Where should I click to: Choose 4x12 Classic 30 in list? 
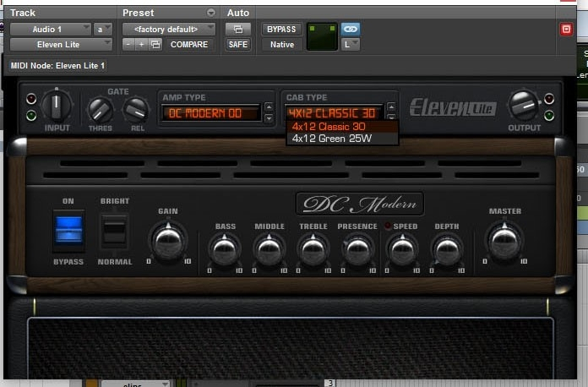[x=329, y=127]
